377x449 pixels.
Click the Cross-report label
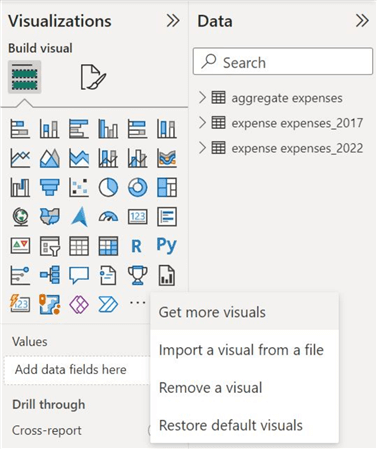pos(47,430)
